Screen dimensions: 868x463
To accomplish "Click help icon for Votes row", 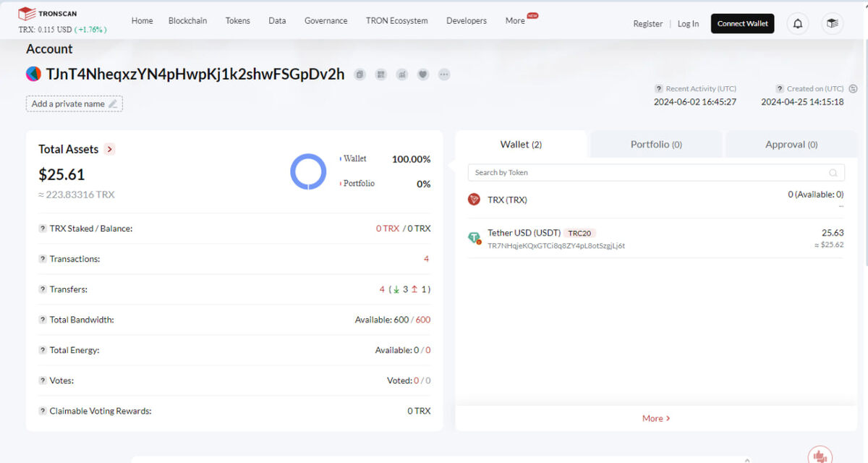I will pos(43,381).
